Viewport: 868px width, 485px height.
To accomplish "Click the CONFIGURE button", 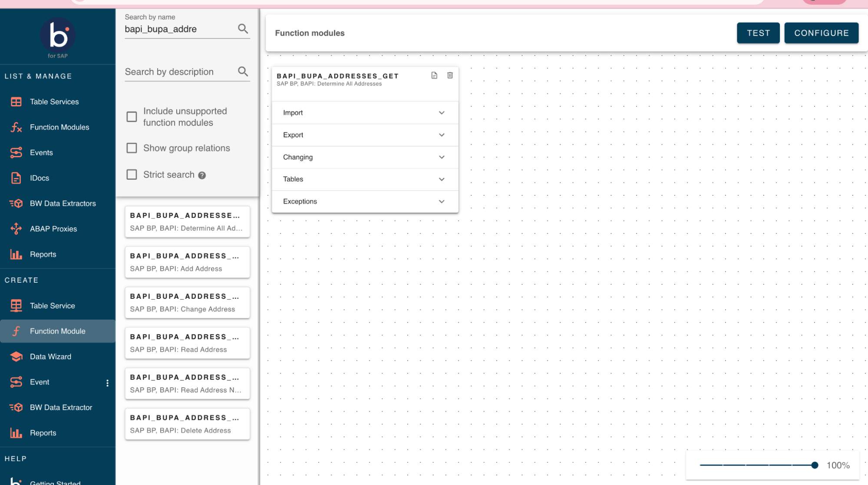I will coord(821,33).
